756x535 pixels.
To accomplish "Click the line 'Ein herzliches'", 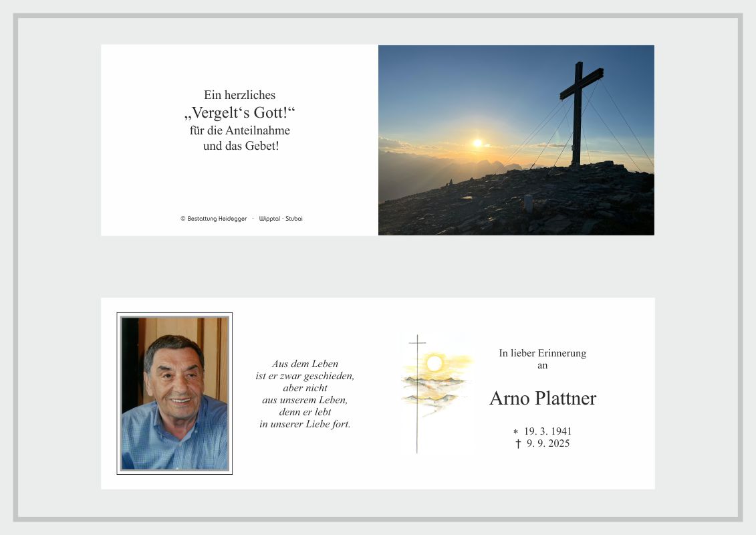I will [x=239, y=95].
